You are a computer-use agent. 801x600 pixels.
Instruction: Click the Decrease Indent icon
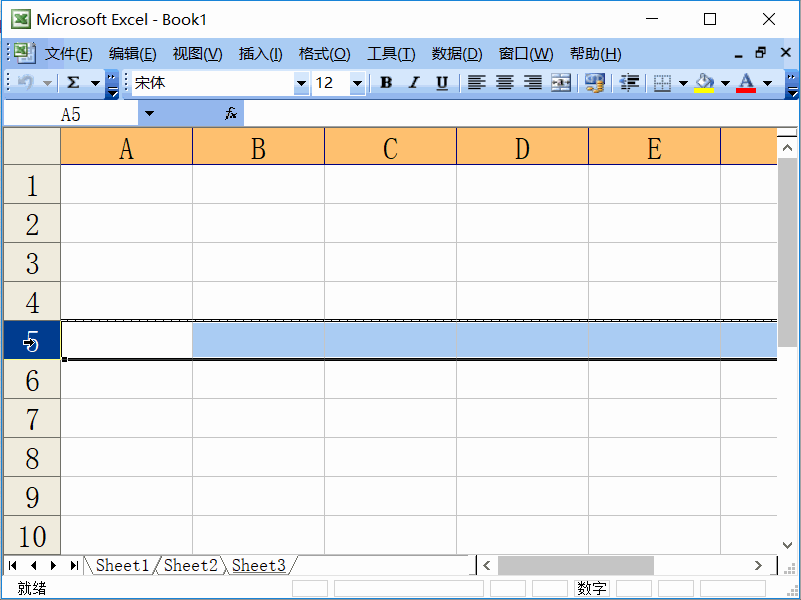629,82
